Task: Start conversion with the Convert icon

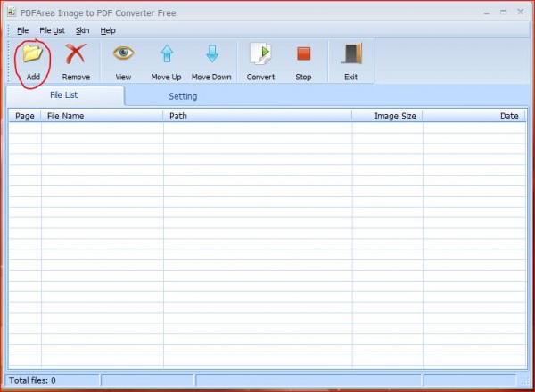Action: (x=260, y=53)
